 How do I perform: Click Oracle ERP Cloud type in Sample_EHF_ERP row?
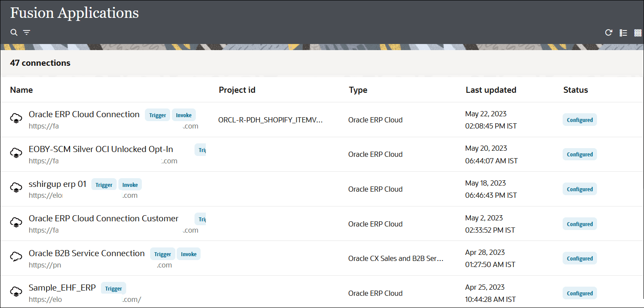coord(375,293)
